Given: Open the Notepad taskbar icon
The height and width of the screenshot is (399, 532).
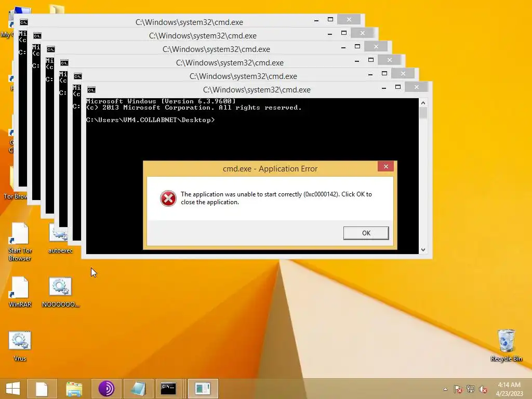Looking at the screenshot, I should point(138,389).
